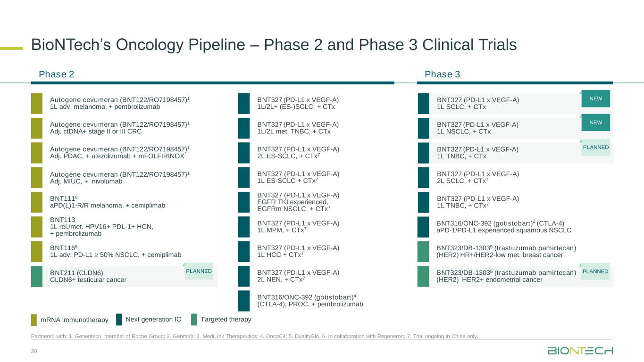Click the BNT316/ONC-392 PROC pembrolizumab entry

309,301
